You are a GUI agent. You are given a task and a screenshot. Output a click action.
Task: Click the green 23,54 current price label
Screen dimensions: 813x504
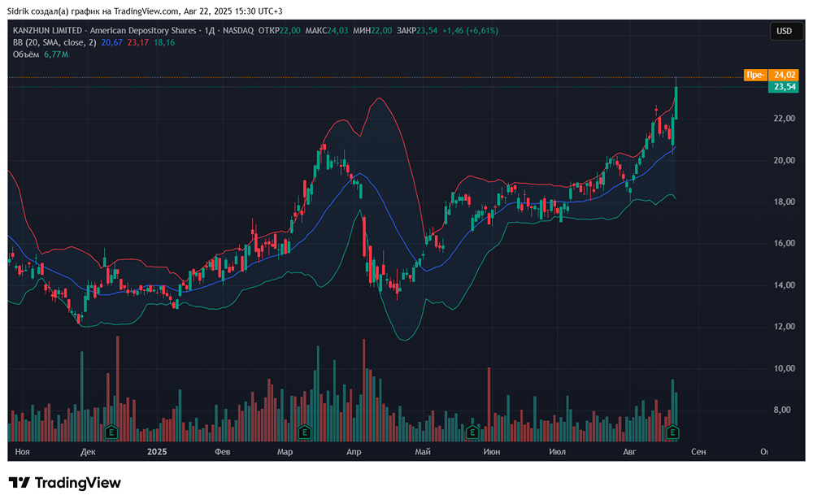coord(784,87)
